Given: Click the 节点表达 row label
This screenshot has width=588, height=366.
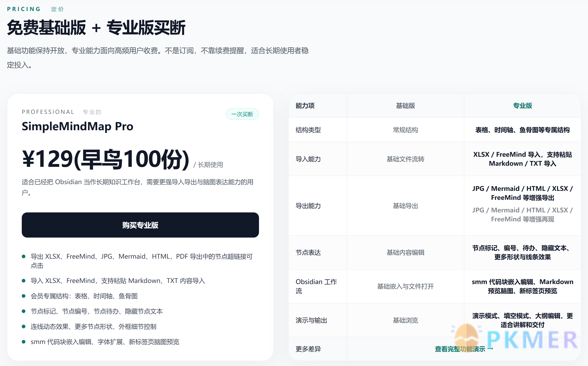Looking at the screenshot, I should click(x=308, y=252).
